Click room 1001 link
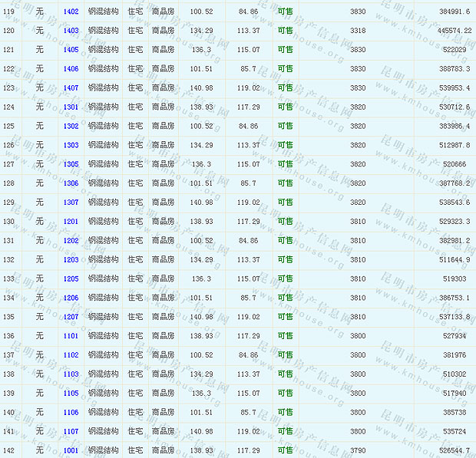The height and width of the screenshot is (458, 476). pos(71,450)
